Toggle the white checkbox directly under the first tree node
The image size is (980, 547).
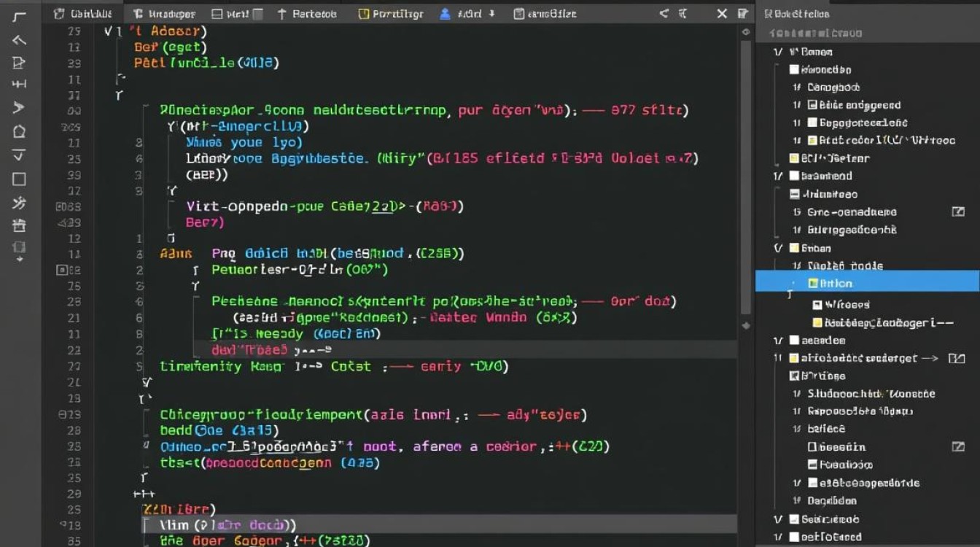click(795, 69)
